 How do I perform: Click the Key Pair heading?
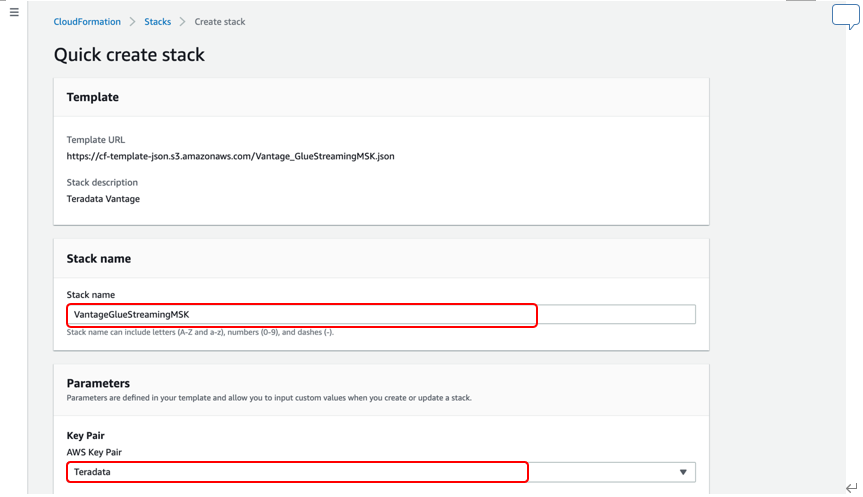tap(85, 435)
